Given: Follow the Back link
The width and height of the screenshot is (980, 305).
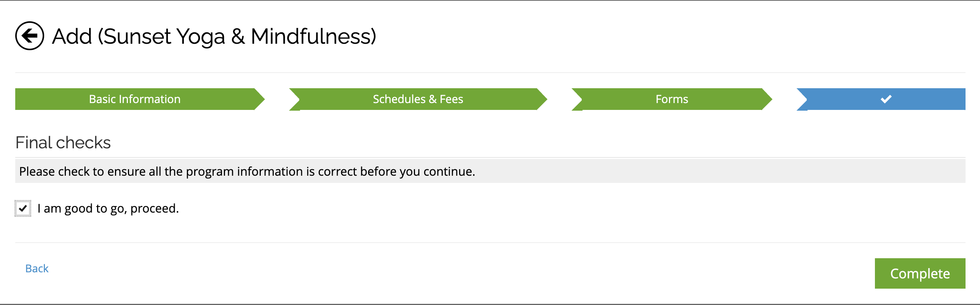Looking at the screenshot, I should (37, 268).
